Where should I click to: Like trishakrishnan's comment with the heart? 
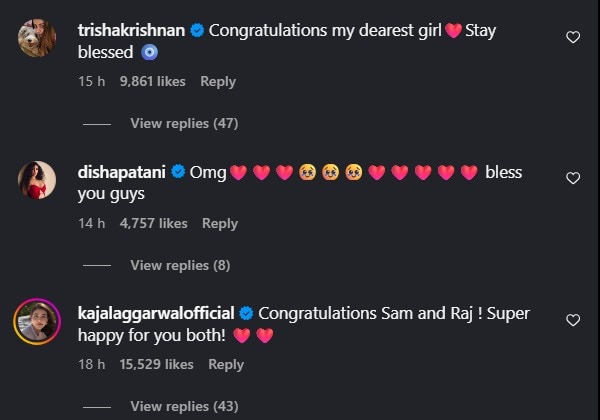(x=573, y=37)
